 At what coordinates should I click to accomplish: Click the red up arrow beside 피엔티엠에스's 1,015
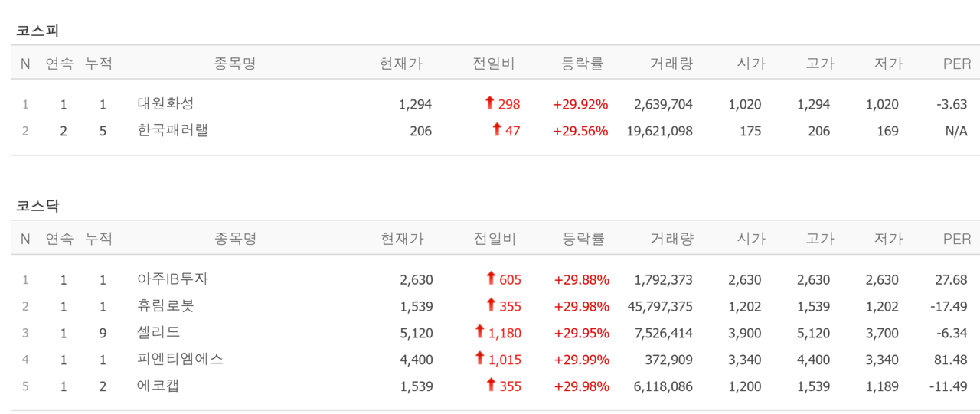click(479, 359)
